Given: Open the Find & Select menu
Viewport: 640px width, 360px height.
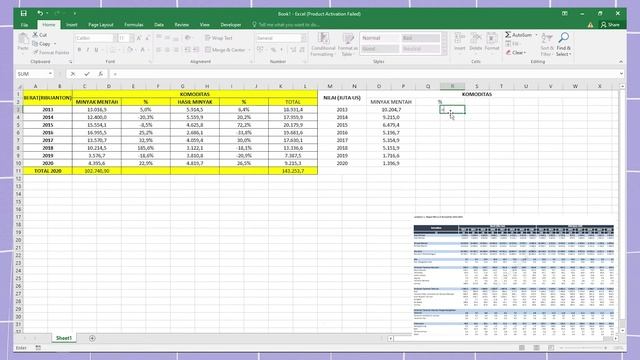Looking at the screenshot, I should click(x=564, y=44).
